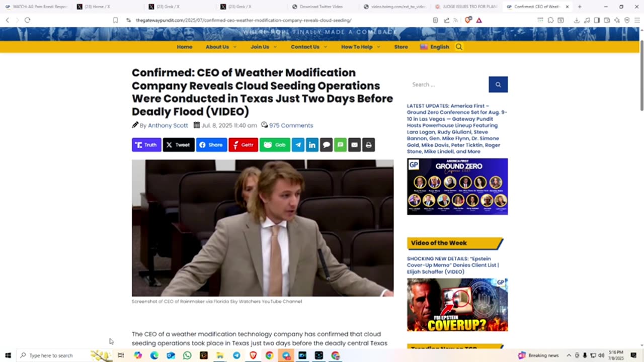This screenshot has width=644, height=362.
Task: Share article via X Tweet button
Action: click(x=179, y=145)
